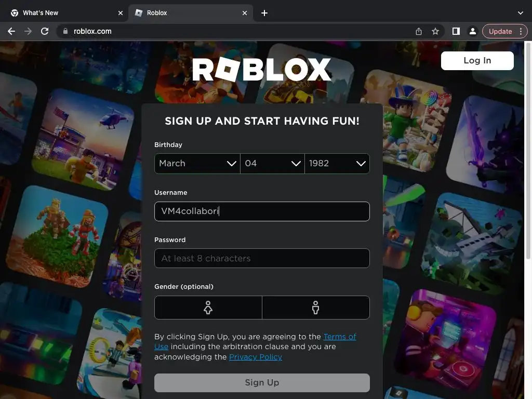
Task: Open the birthday month dropdown showing March
Action: (x=197, y=164)
